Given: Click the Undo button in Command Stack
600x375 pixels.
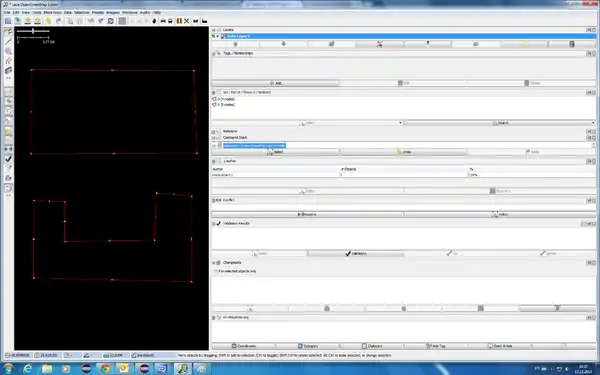Looking at the screenshot, I should pos(403,152).
